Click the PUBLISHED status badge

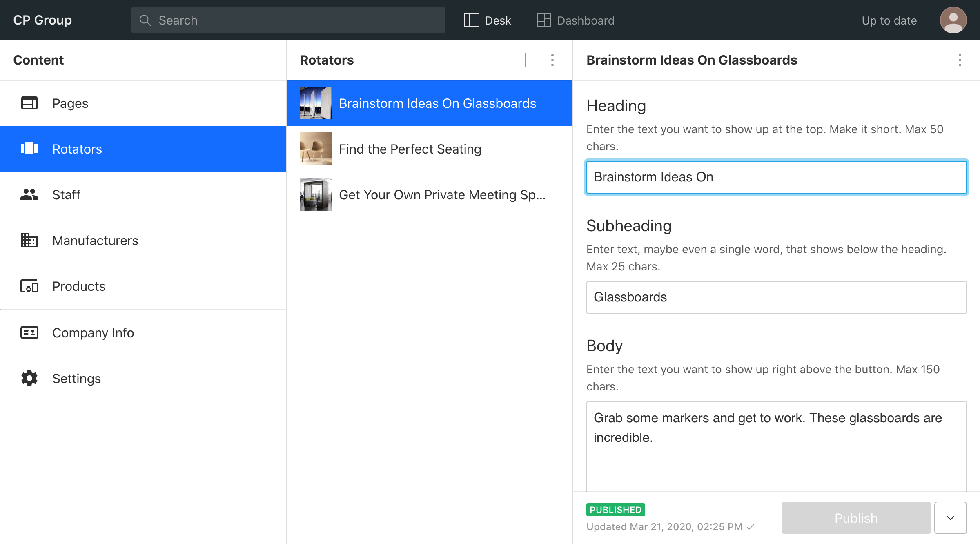click(x=615, y=510)
